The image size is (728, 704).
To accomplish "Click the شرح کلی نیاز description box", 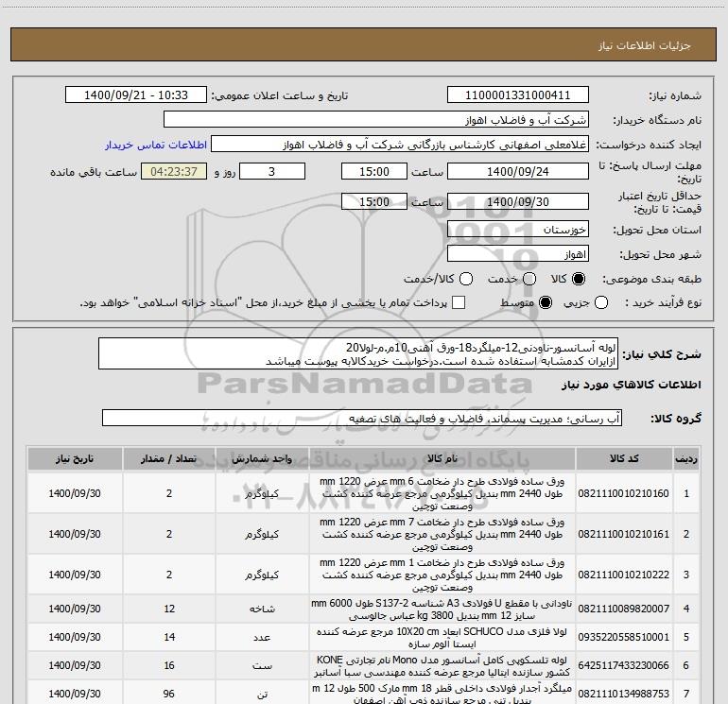I will click(x=358, y=354).
